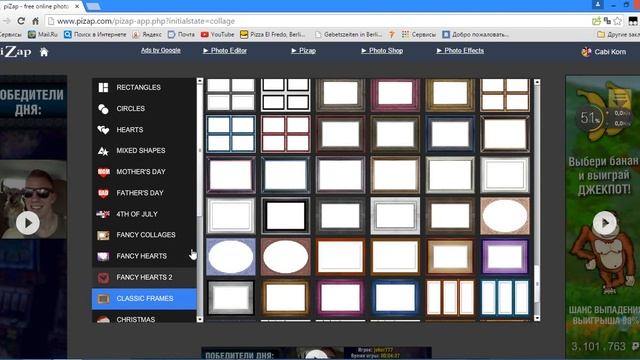Click frames grid scroll up arrow

pyautogui.click(x=537, y=82)
